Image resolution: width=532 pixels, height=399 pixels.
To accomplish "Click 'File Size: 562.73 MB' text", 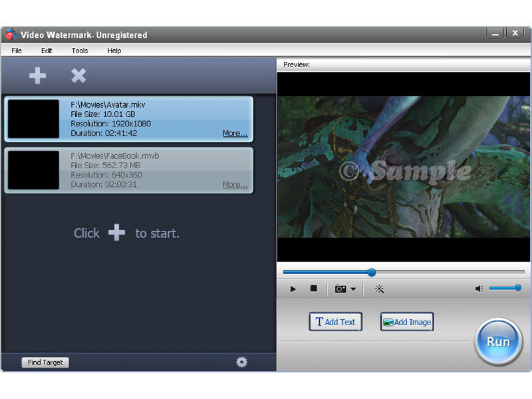I will coord(106,165).
